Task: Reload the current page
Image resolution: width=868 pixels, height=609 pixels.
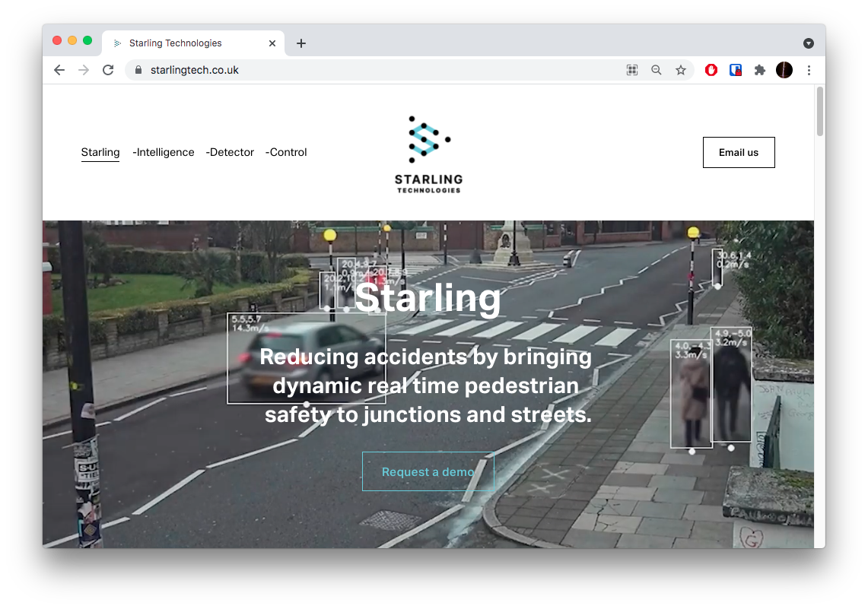Action: (109, 70)
